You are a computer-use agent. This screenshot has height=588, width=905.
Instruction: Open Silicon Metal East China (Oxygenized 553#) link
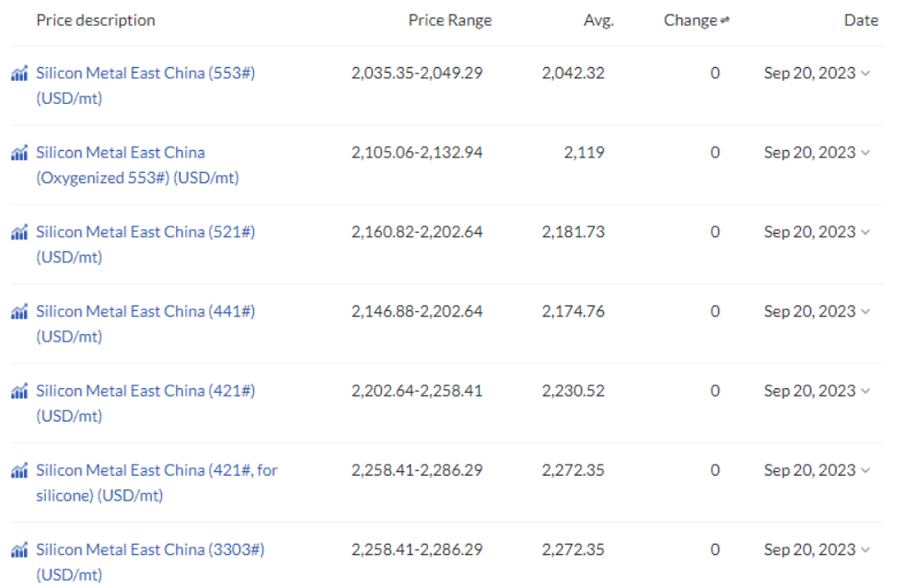pyautogui.click(x=137, y=165)
